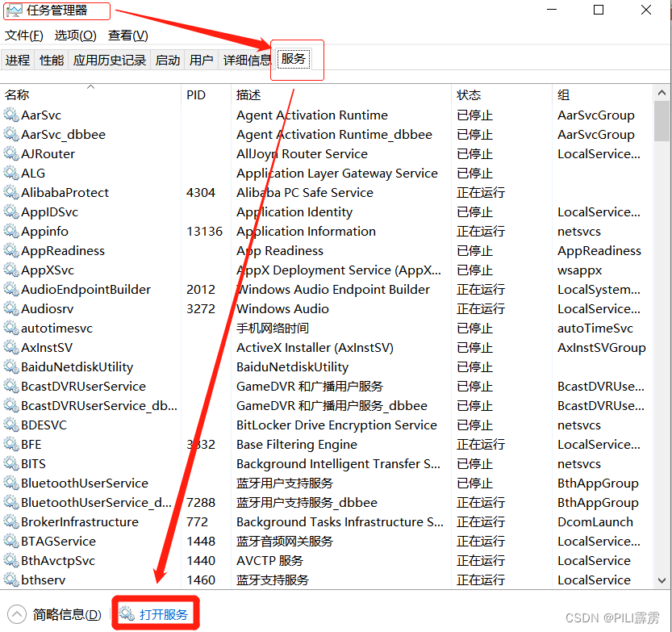Sort by 名称 column header
672x632 pixels.
click(91, 94)
